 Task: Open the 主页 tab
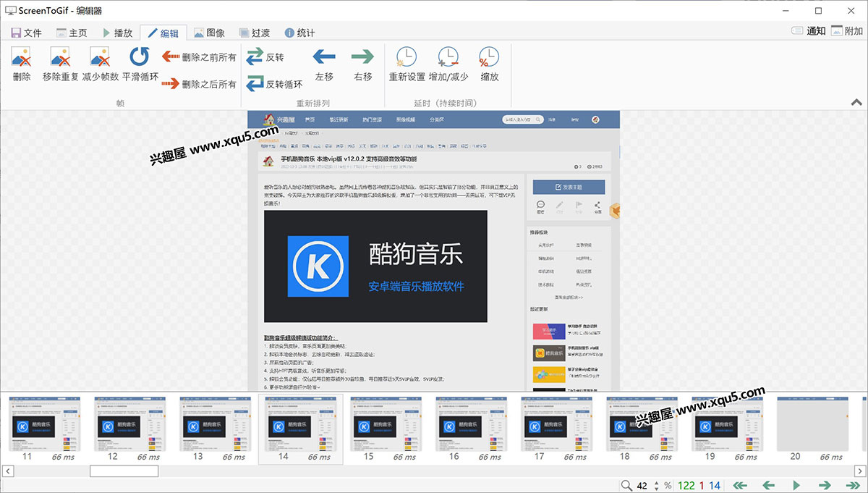(72, 33)
